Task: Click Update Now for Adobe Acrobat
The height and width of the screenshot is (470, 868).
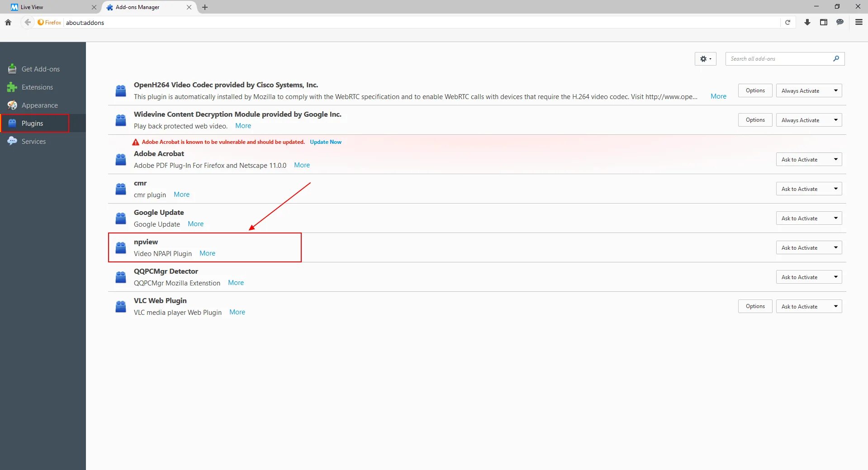Action: (326, 142)
